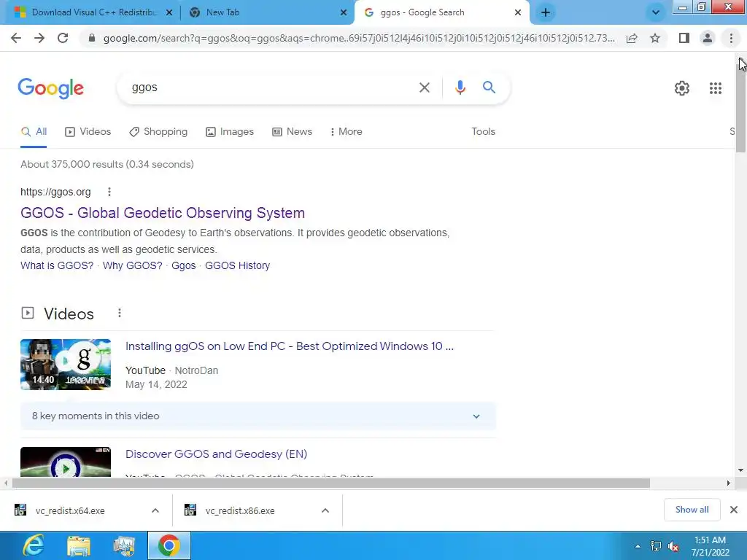Select the Shopping results tab
The height and width of the screenshot is (560, 747).
[158, 132]
